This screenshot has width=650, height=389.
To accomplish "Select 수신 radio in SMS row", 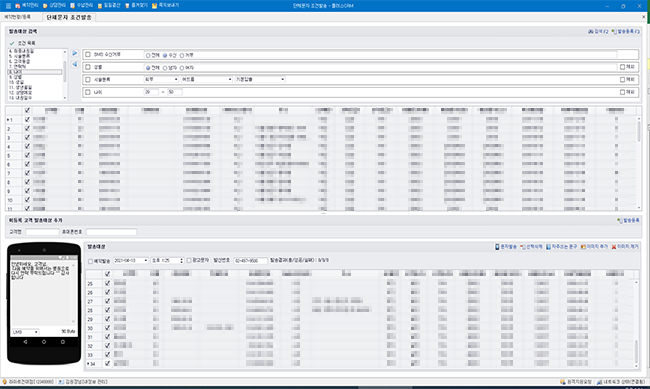I will [165, 55].
